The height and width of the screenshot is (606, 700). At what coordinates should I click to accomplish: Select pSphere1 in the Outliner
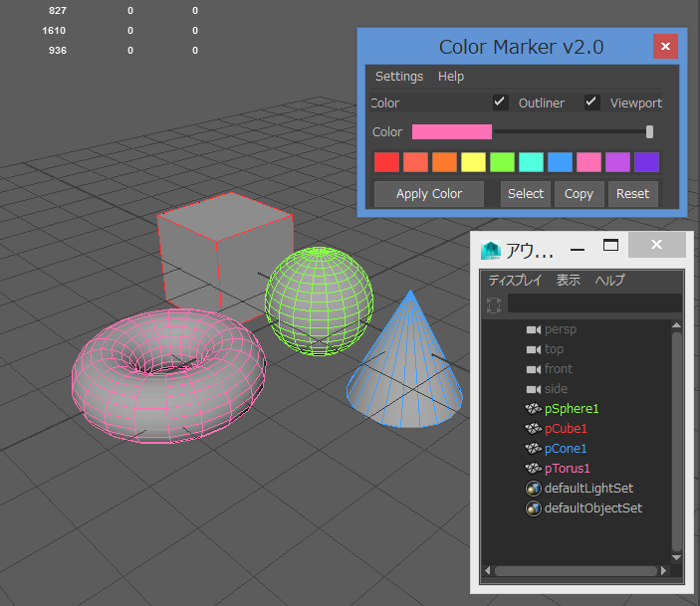click(x=572, y=408)
